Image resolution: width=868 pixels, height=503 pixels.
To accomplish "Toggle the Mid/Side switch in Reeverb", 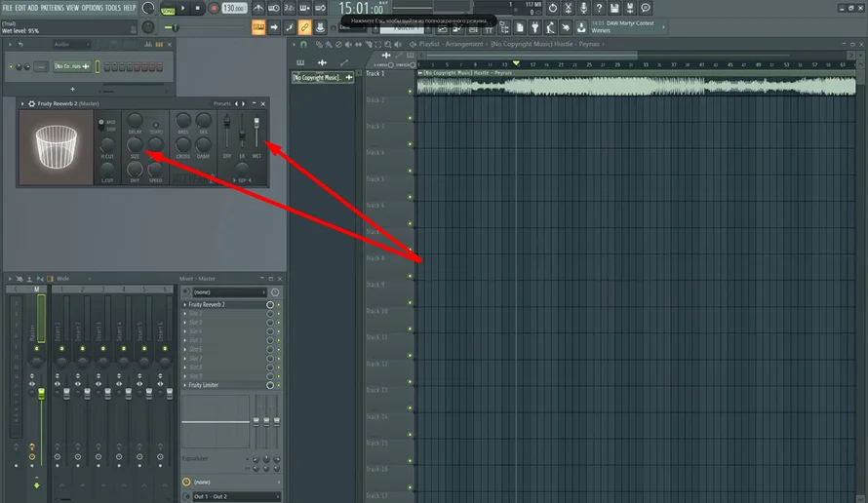I will 100,124.
